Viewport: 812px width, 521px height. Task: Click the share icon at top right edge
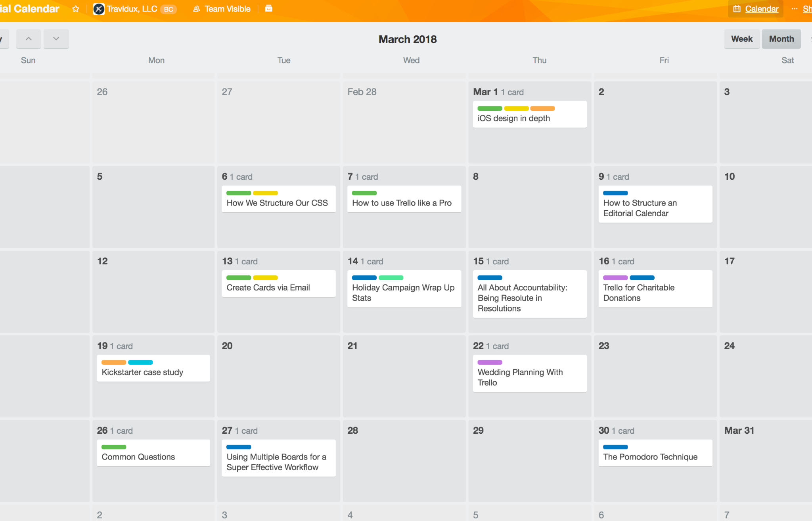(808, 8)
